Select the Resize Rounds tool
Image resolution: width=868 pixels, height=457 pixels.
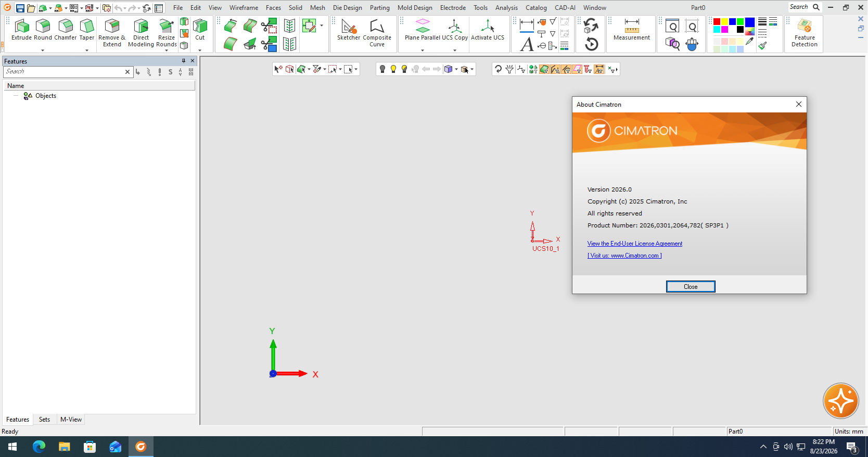(167, 33)
